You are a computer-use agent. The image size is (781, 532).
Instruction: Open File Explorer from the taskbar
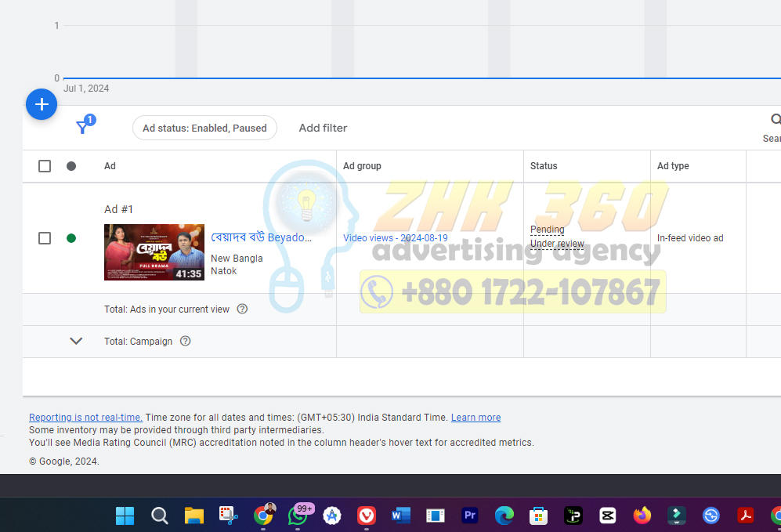(193, 516)
